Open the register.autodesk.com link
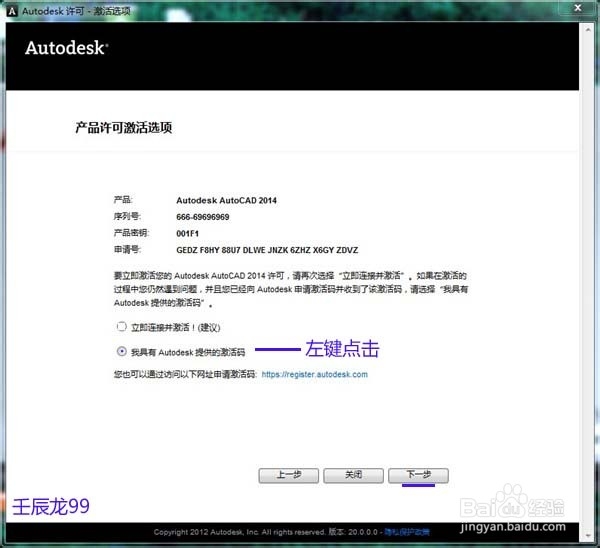 coord(315,374)
